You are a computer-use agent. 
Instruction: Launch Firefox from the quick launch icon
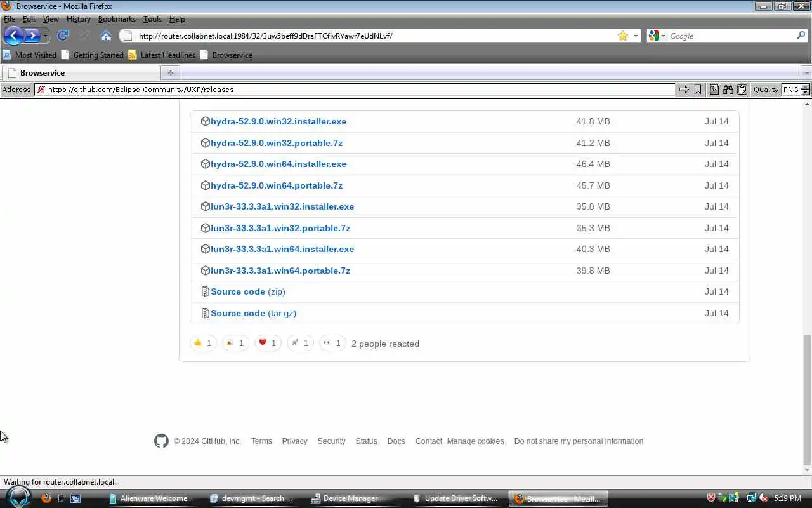coord(46,498)
